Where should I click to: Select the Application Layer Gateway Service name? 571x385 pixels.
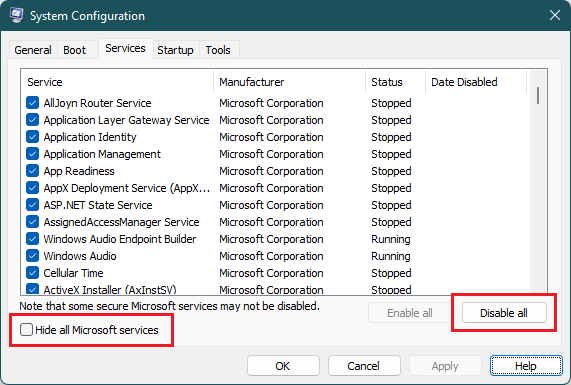coord(126,120)
